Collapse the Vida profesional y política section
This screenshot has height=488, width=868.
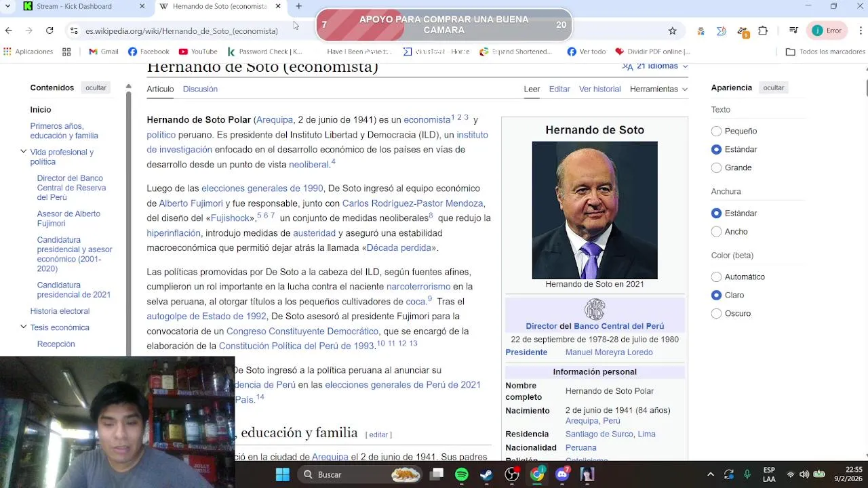[24, 152]
